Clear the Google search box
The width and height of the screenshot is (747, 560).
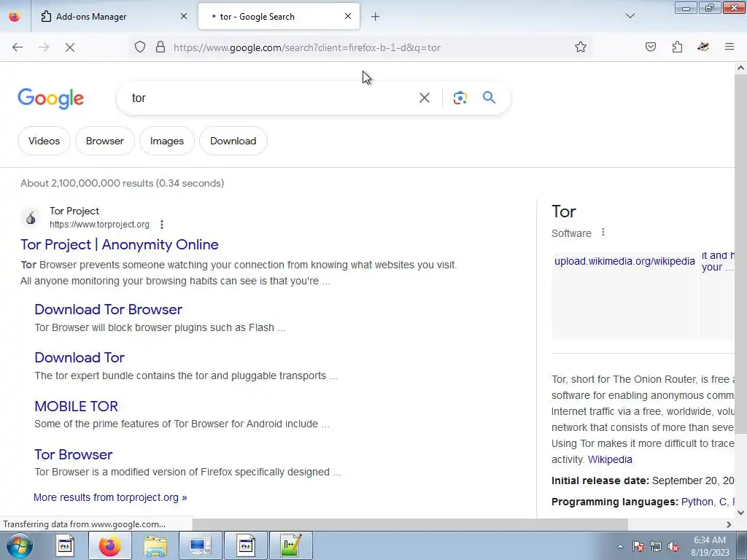(x=425, y=98)
